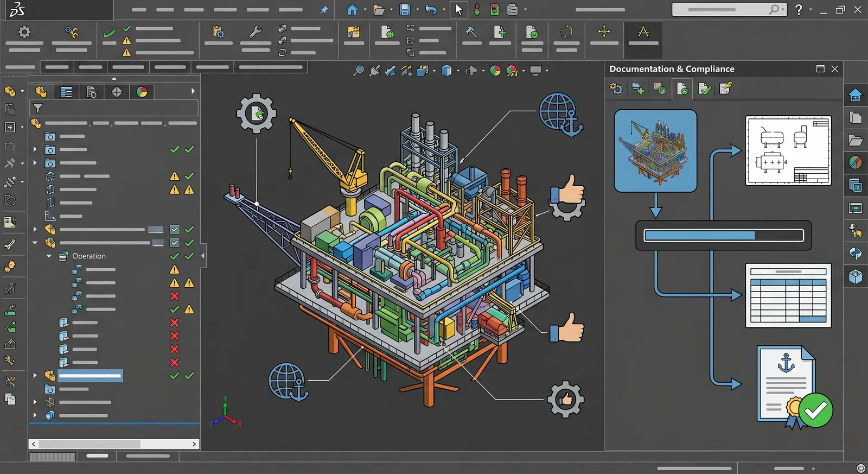The height and width of the screenshot is (474, 868).
Task: Click the Home icon in top toolbar
Action: [352, 10]
